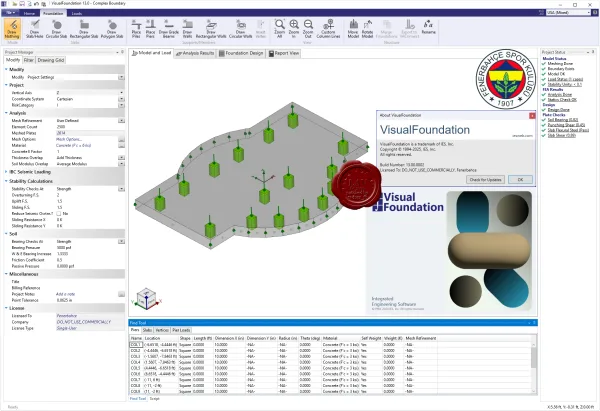
Task: Open the Vertices tab in Find Tool
Action: [162, 330]
